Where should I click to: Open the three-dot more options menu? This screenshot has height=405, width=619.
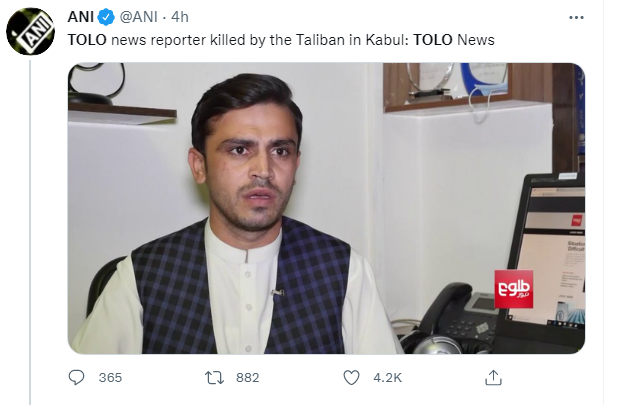click(x=576, y=17)
